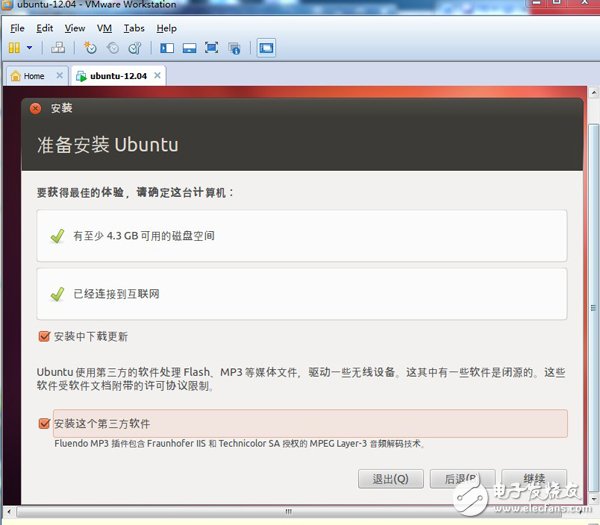600x525 pixels.
Task: Toggle the thumbnail bar view icon
Action: pos(189,48)
